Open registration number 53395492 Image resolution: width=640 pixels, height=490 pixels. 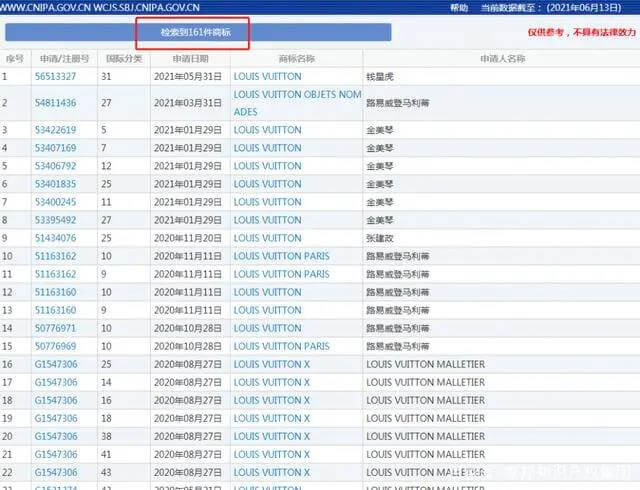pyautogui.click(x=56, y=220)
